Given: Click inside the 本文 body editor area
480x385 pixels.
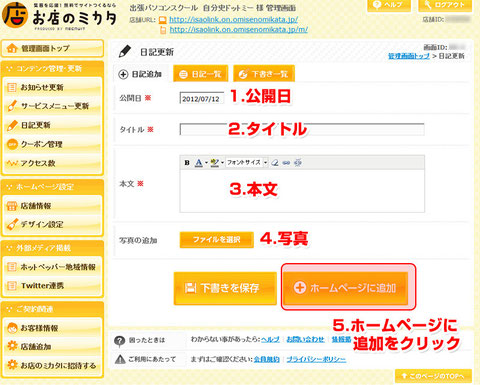Looking at the screenshot, I should coord(302,191).
